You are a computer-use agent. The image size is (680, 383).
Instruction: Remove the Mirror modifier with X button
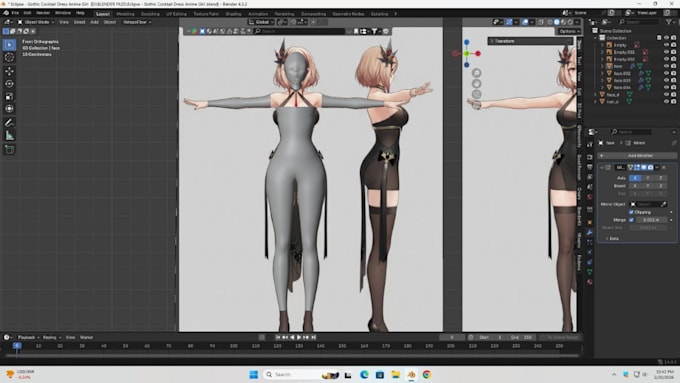click(664, 167)
